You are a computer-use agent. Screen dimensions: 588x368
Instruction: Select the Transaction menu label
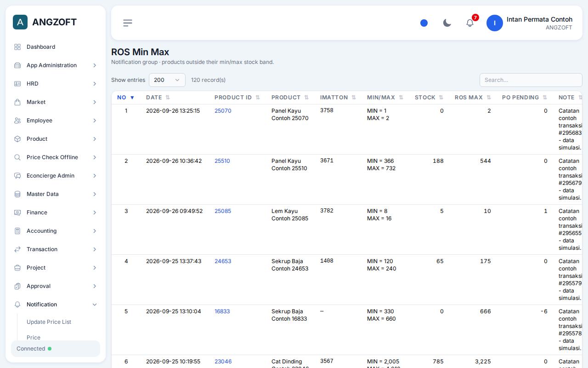[x=42, y=249]
